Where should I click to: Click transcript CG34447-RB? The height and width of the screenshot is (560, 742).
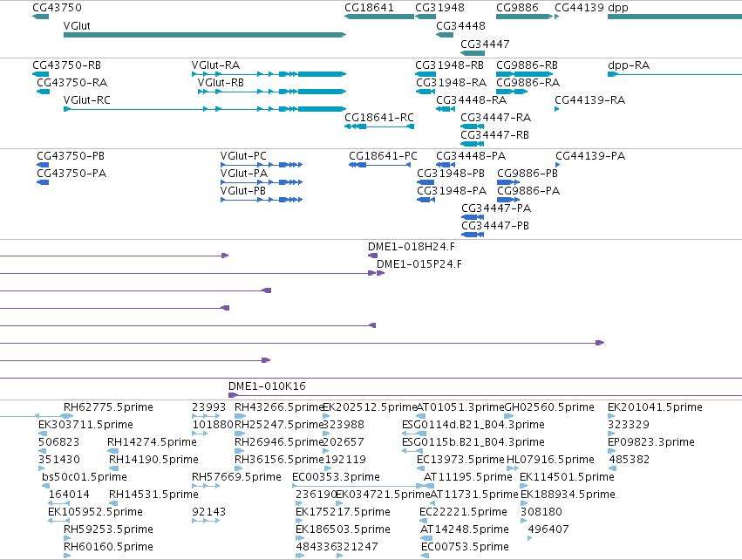pyautogui.click(x=473, y=144)
